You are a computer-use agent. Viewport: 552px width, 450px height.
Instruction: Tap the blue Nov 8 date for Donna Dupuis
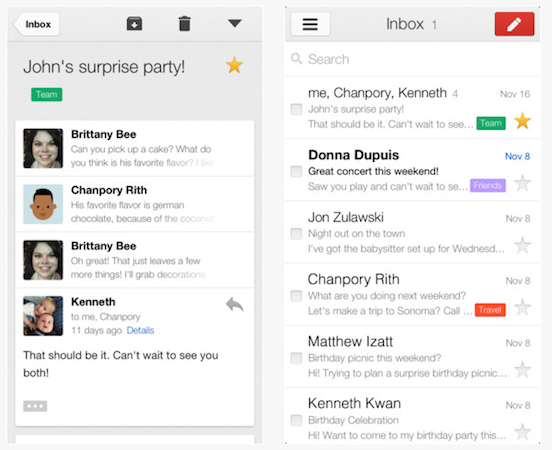(x=518, y=156)
